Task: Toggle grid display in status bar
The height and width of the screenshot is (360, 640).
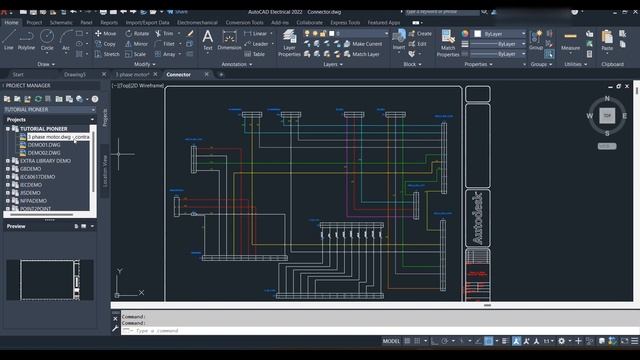Action: point(407,341)
